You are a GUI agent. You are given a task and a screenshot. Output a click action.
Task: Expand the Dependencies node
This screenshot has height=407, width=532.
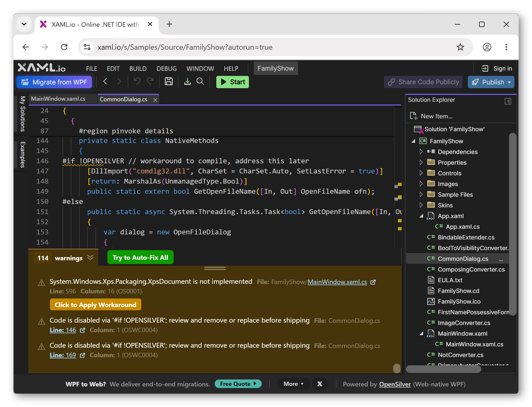[x=421, y=152]
